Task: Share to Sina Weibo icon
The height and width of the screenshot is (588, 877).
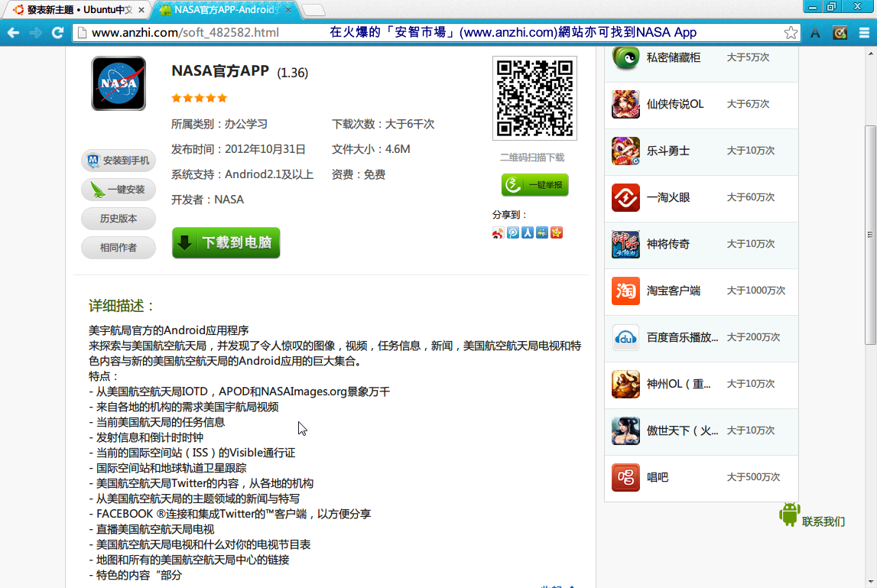Action: [x=498, y=232]
